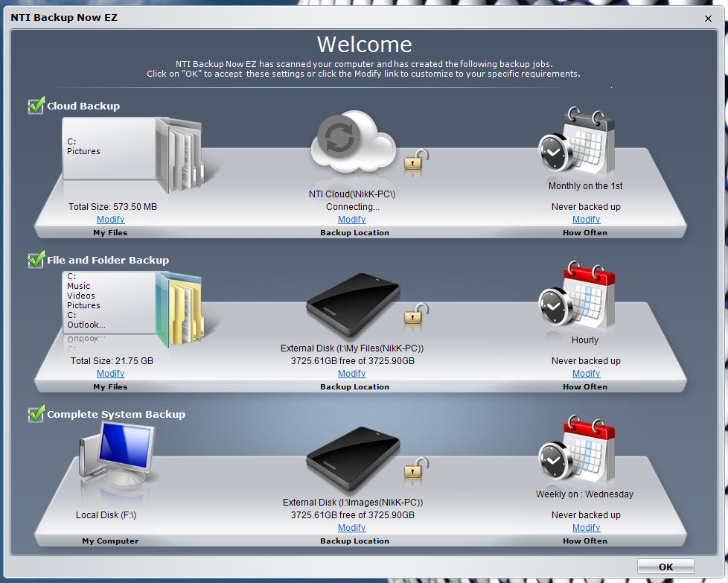Image resolution: width=728 pixels, height=583 pixels.
Task: Modify the I:\Images backup location
Action: point(352,528)
